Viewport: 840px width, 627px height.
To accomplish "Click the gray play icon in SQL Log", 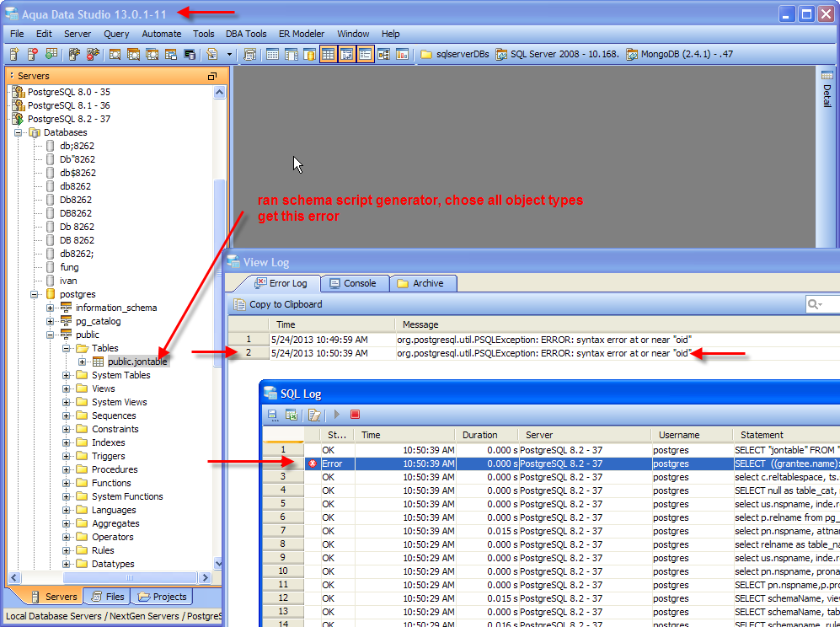I will pyautogui.click(x=337, y=415).
